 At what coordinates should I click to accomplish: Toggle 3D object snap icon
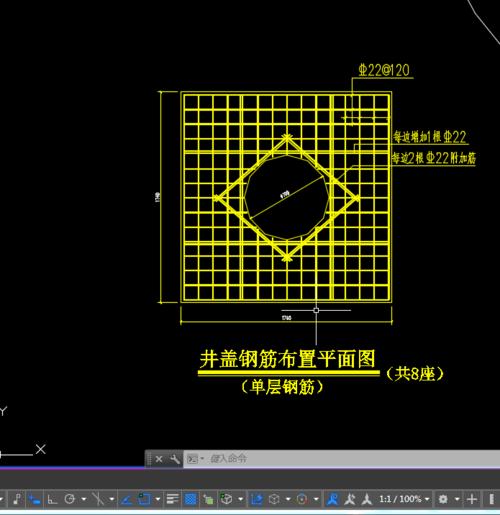click(227, 499)
